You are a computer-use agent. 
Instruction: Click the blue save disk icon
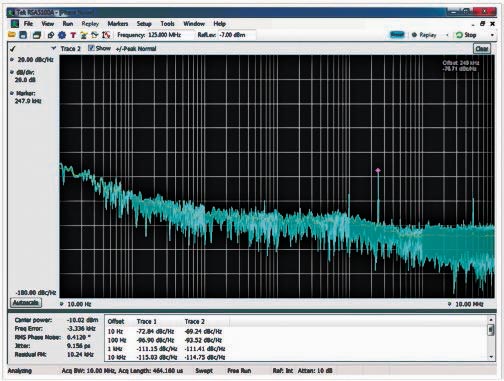(x=23, y=35)
